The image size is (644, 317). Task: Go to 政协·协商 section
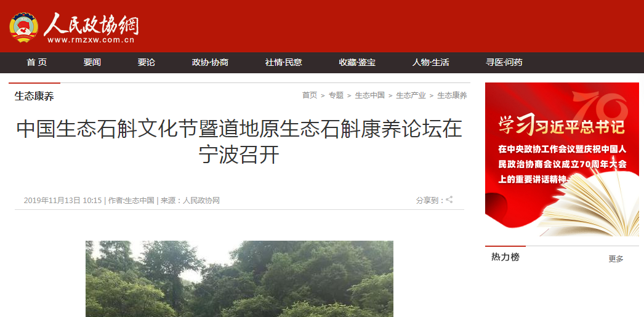pos(210,62)
